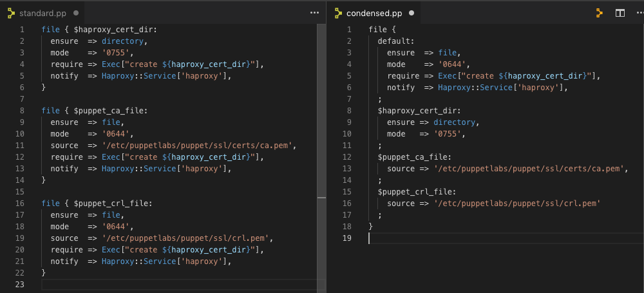Image resolution: width=644 pixels, height=293 pixels.
Task: Click closing brace on standard.pp line 22
Action: tap(44, 273)
